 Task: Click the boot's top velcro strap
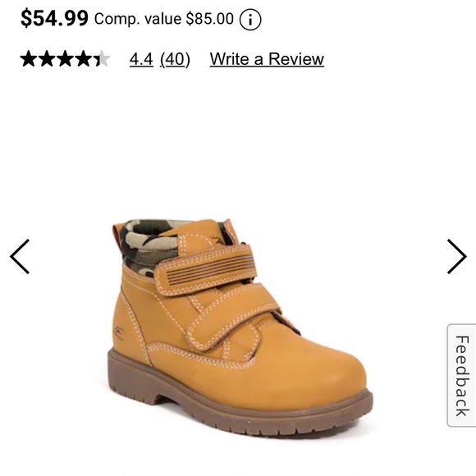205,269
